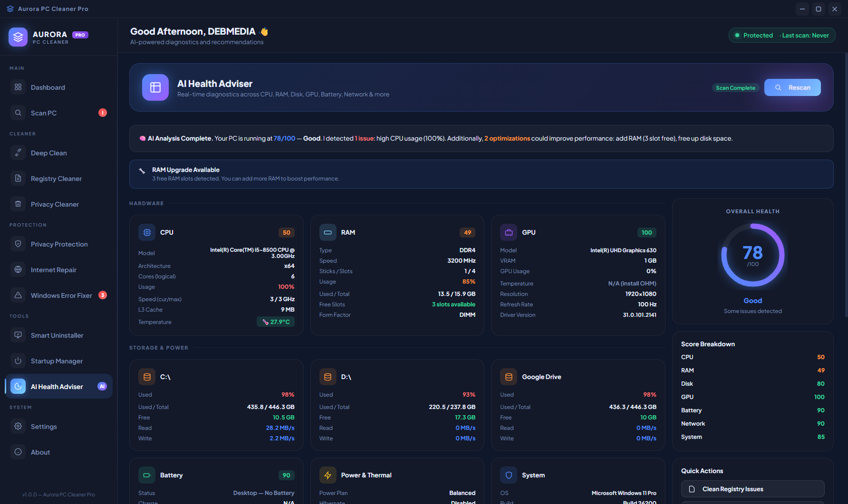Click the red Scan PC alert badge
The image size is (848, 504).
pos(103,113)
